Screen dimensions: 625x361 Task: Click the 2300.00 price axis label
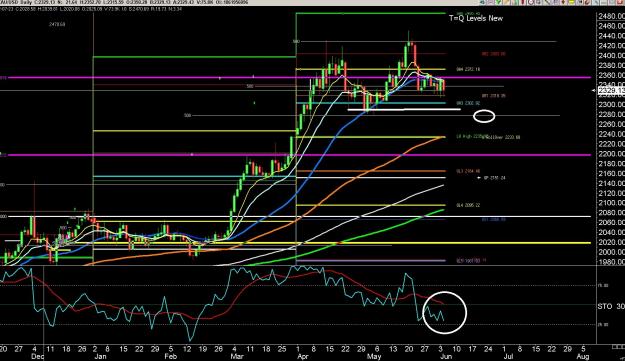click(x=612, y=104)
